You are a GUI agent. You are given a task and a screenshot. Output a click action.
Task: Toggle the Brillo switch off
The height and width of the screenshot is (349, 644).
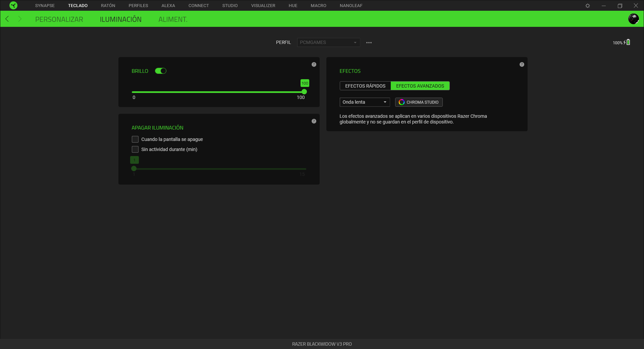[x=161, y=71]
